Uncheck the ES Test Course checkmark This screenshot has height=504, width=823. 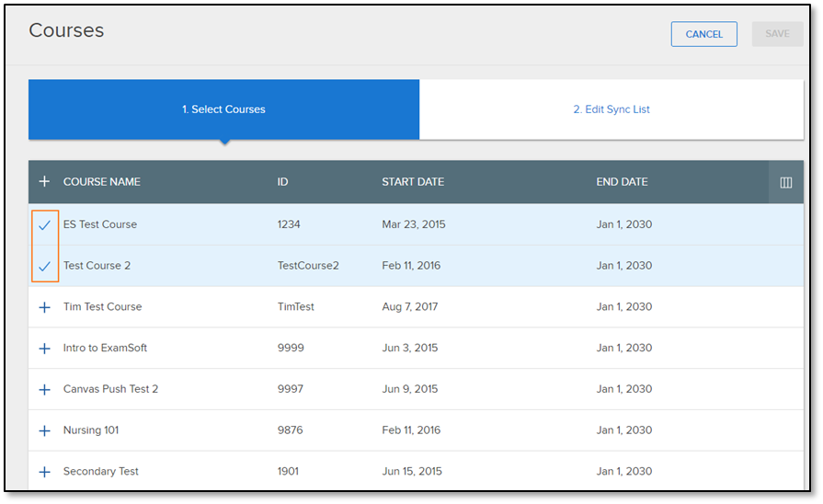45,225
